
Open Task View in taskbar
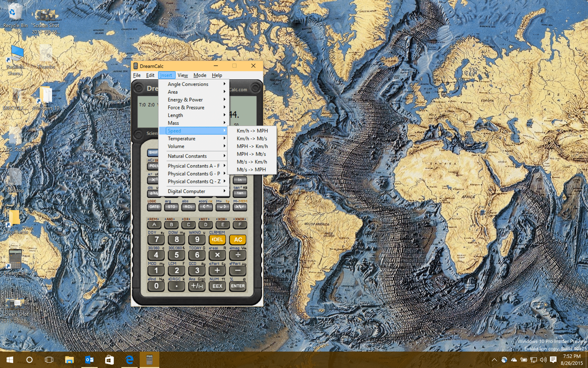49,360
